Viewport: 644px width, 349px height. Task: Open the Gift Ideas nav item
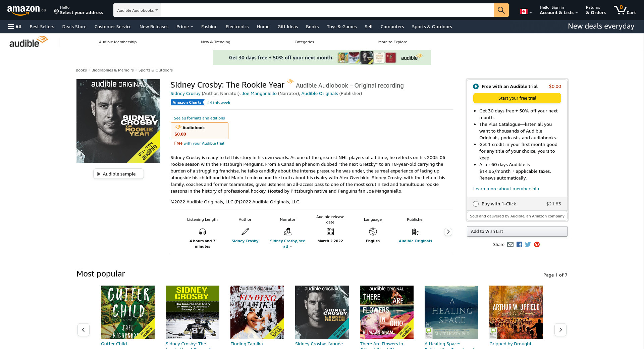(288, 27)
